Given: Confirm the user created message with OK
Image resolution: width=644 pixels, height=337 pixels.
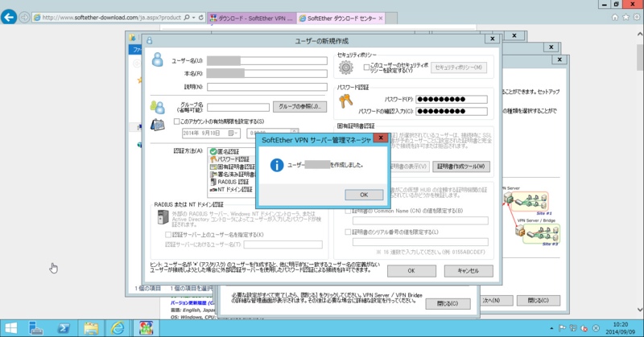Looking at the screenshot, I should pyautogui.click(x=364, y=195).
